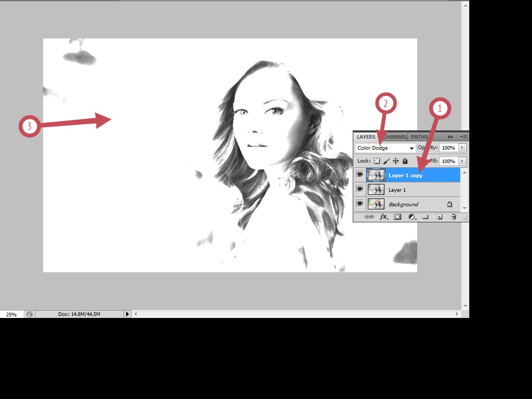Open the layer style fx menu

(x=384, y=217)
